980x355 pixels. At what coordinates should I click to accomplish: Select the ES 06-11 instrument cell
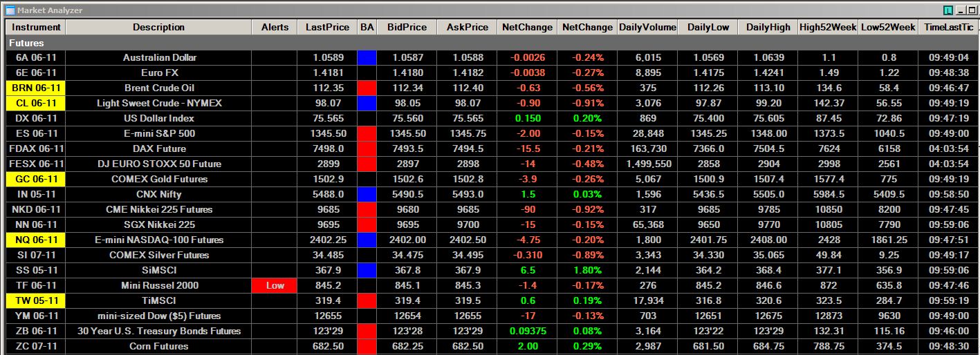pos(36,133)
